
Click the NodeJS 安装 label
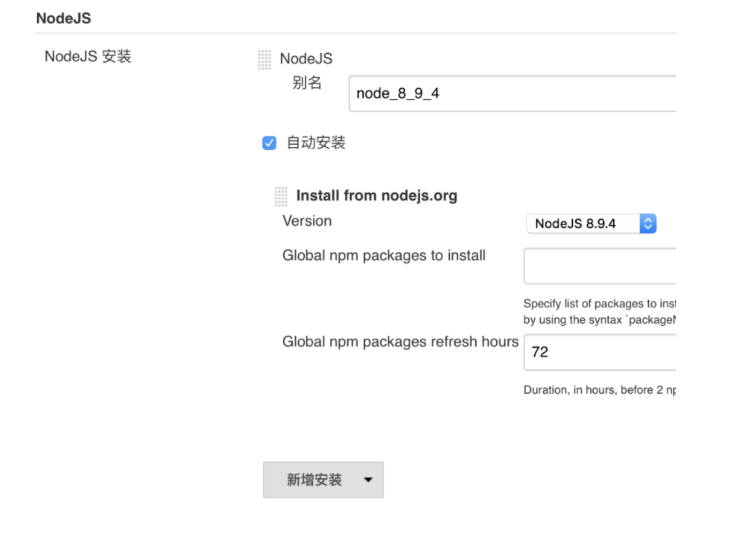[88, 56]
